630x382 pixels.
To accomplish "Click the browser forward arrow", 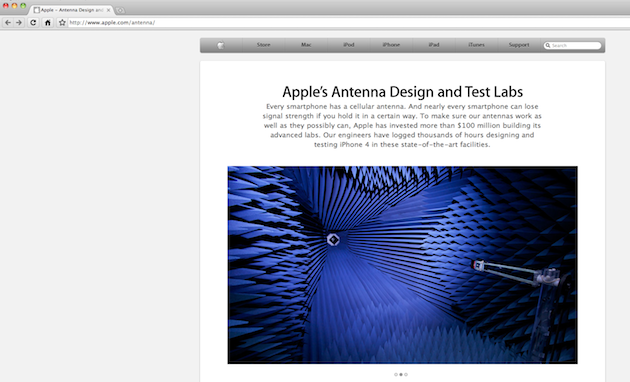I will [19, 22].
